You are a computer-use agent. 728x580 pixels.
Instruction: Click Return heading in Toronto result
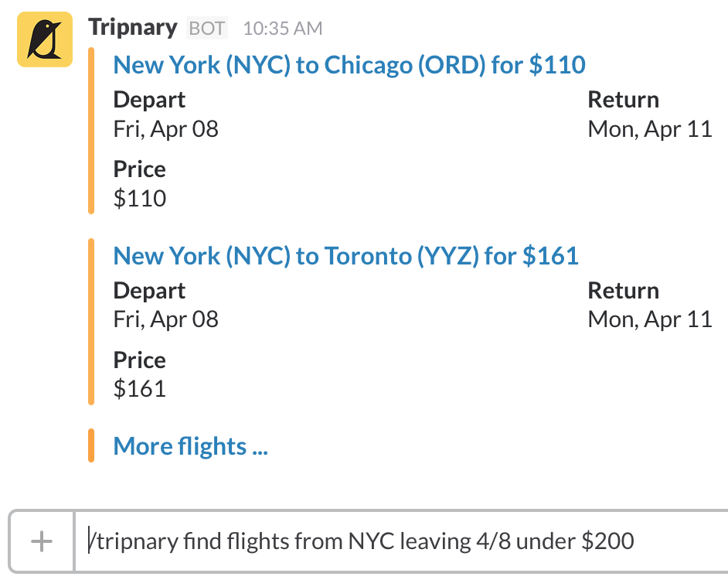pos(623,291)
